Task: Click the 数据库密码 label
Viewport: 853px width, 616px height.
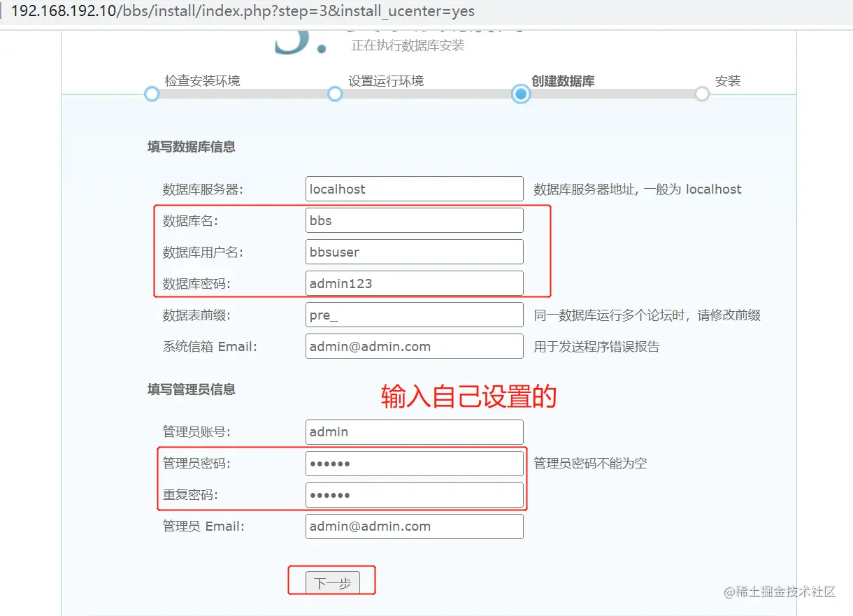Action: coord(196,284)
